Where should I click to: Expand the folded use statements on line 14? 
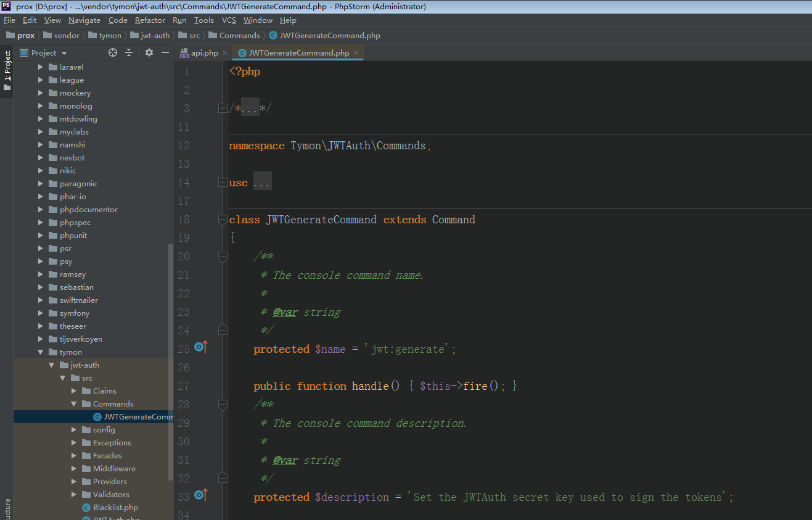coord(223,181)
